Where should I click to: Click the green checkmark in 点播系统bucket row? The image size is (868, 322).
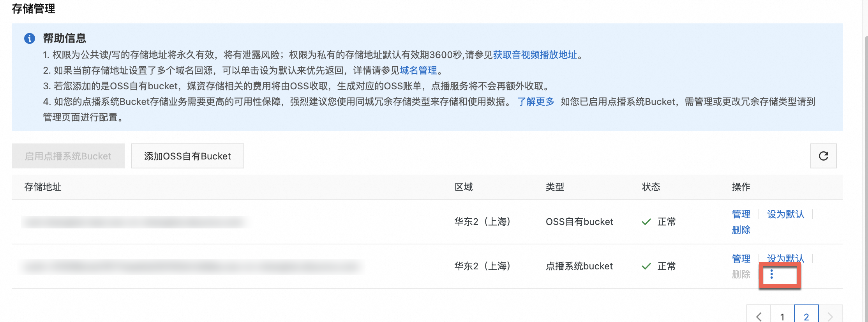pos(646,266)
